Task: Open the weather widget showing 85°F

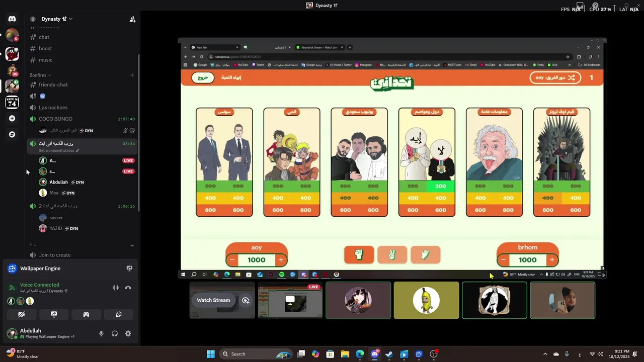Action: (x=23, y=354)
